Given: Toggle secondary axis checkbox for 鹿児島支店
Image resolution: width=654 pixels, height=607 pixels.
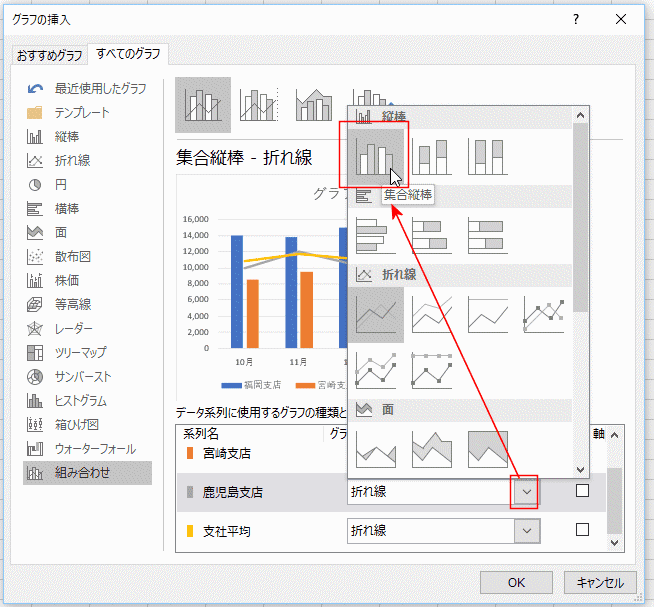Looking at the screenshot, I should coord(582,491).
